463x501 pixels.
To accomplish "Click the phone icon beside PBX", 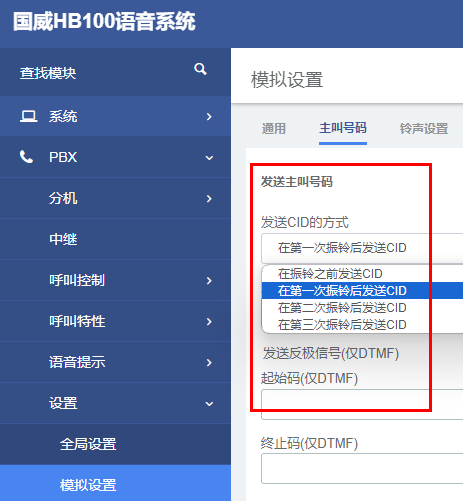I will [x=26, y=157].
